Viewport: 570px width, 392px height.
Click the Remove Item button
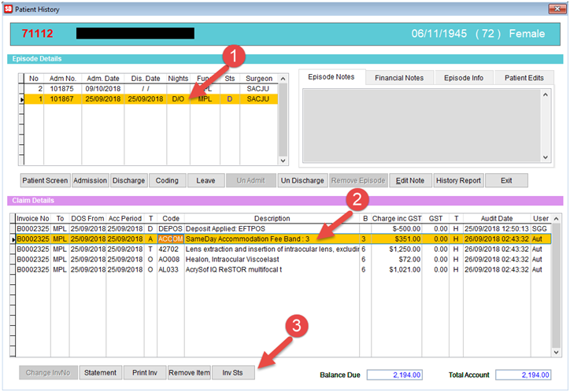point(189,373)
